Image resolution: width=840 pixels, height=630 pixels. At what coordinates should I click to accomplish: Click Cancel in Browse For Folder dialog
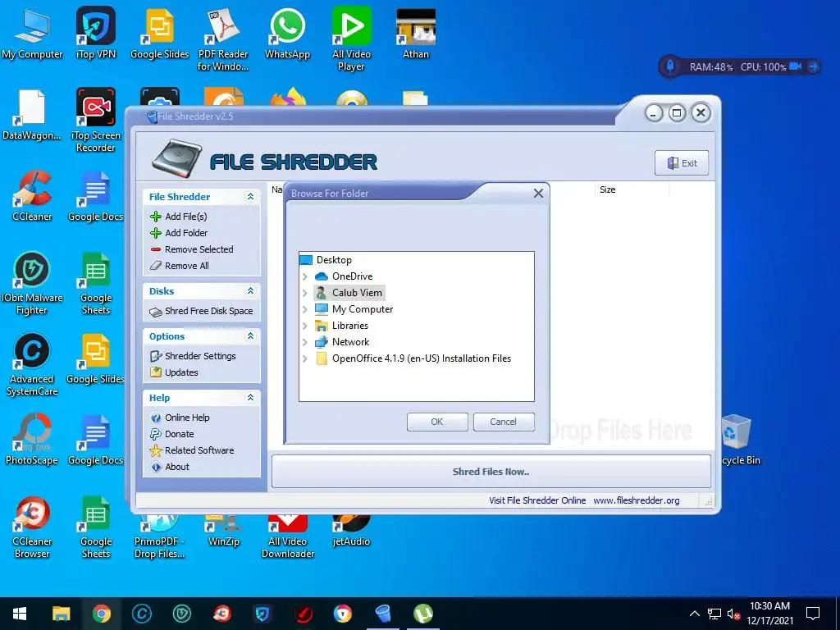point(504,422)
